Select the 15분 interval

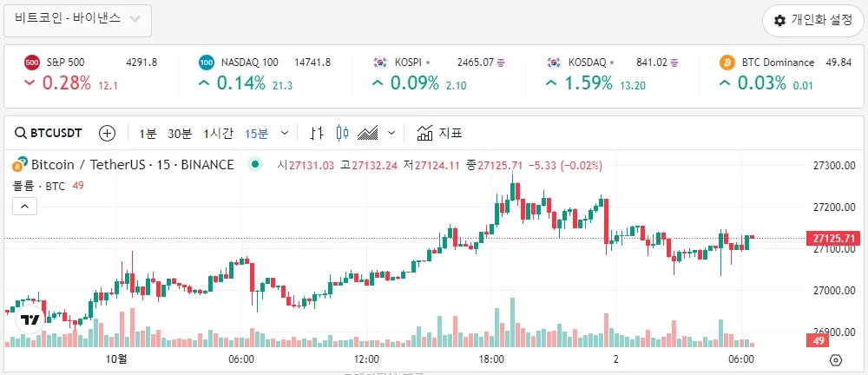point(256,133)
